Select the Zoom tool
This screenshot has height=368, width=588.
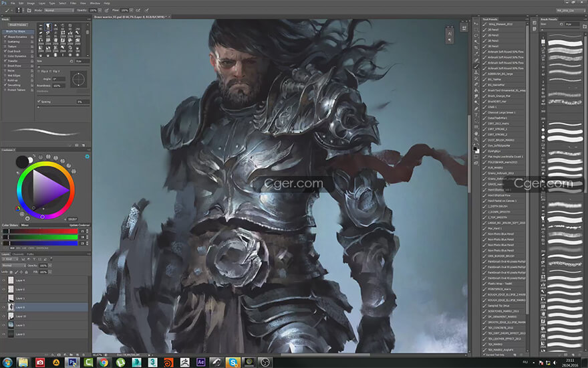(476, 139)
